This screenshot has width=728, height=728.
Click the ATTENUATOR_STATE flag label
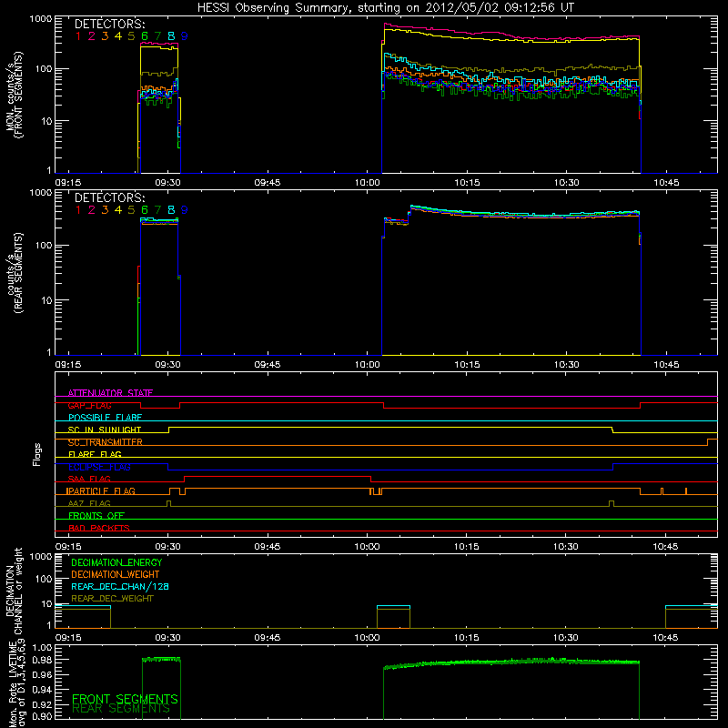pyautogui.click(x=110, y=393)
